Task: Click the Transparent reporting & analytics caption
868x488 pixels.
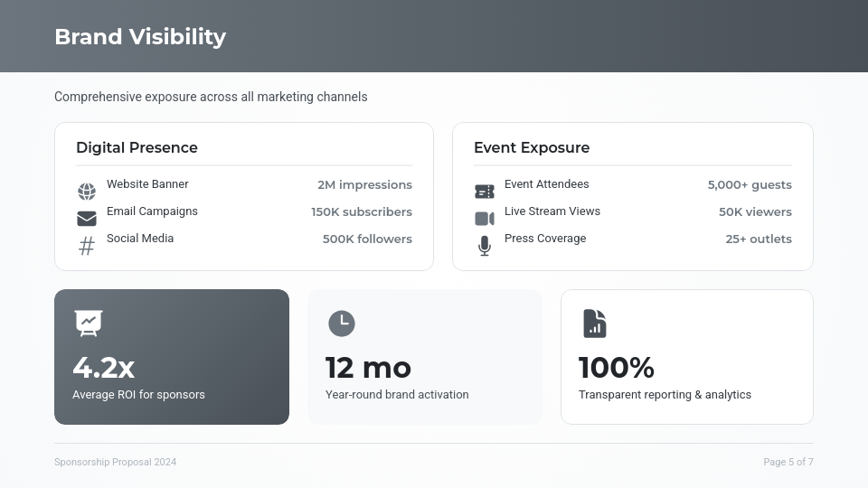Action: tap(665, 395)
